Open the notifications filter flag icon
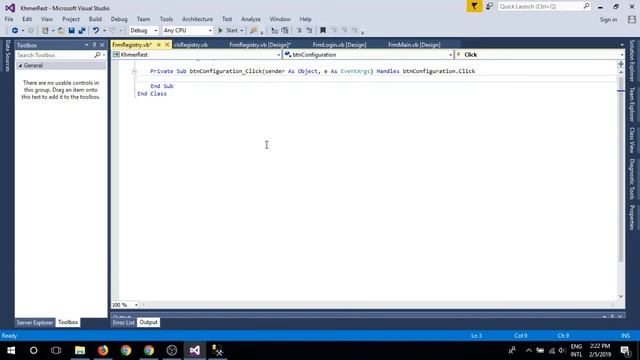Viewport: 640px width, 360px height. click(474, 6)
